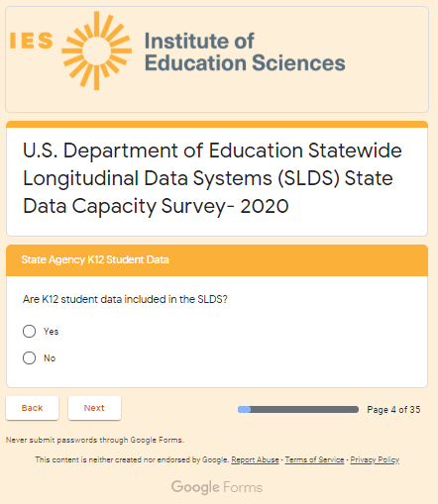Open the Report Abuse link
This screenshot has height=504, width=438.
(x=255, y=459)
